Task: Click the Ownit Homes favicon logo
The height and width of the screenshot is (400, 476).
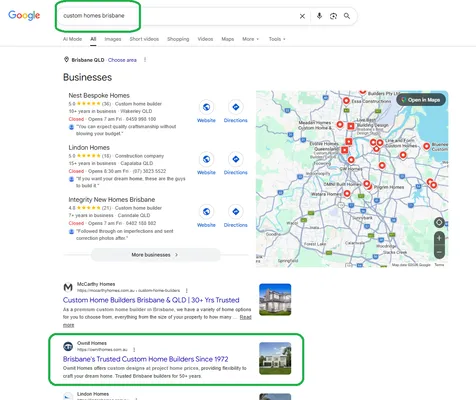Action: (x=68, y=346)
